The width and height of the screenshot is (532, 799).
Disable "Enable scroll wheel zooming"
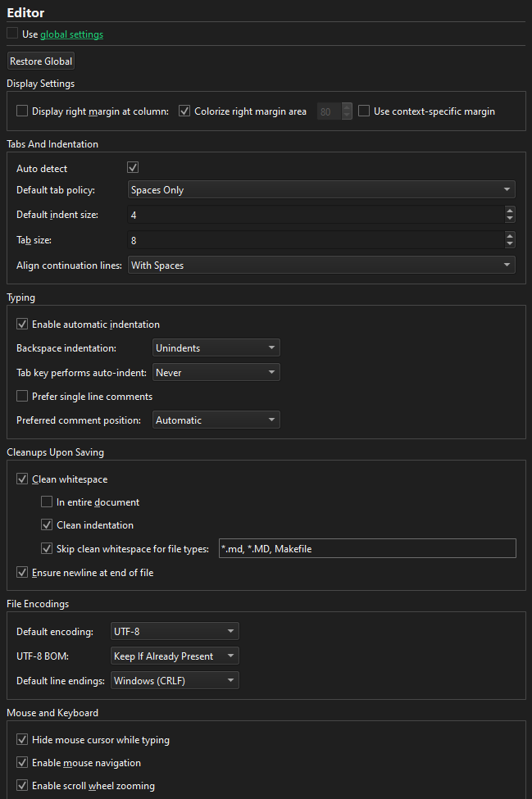point(22,785)
